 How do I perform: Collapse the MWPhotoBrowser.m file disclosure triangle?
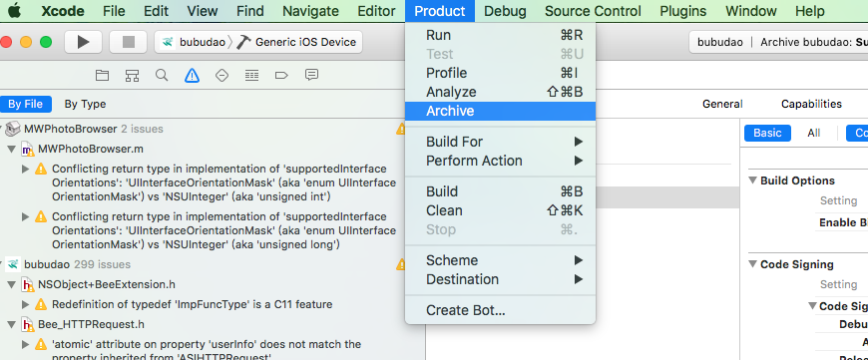coord(12,150)
